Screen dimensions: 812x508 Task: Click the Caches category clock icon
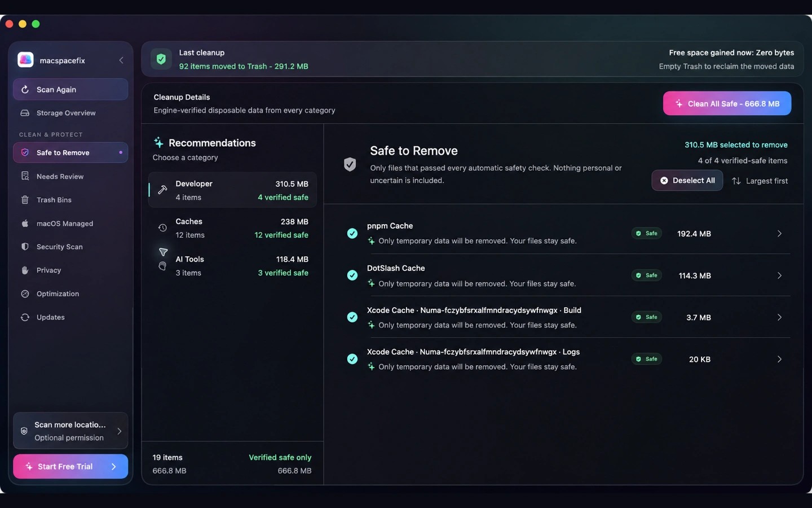click(162, 227)
